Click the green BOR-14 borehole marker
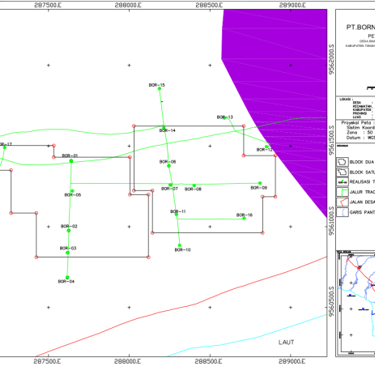This screenshot has height=366, width=375. pyautogui.click(x=164, y=127)
